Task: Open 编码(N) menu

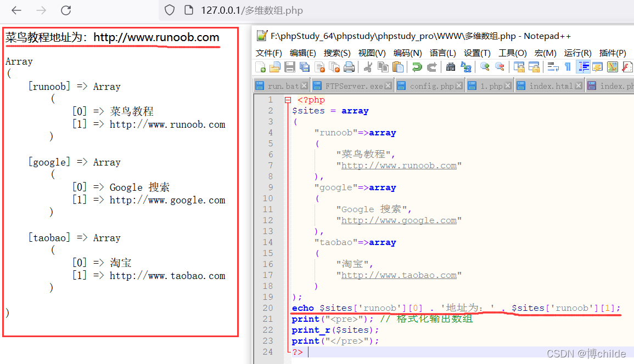Action: pyautogui.click(x=407, y=53)
